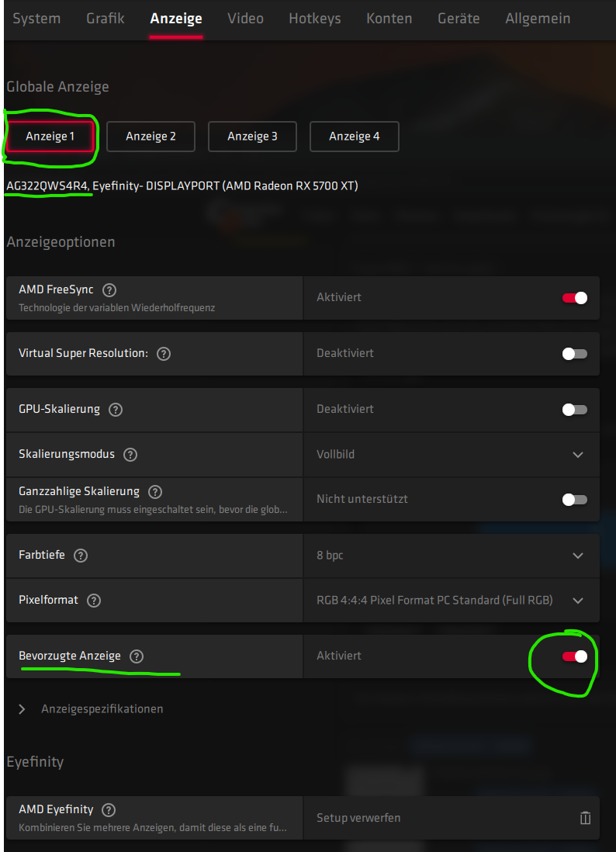Open the AMD FreeSync help icon
The height and width of the screenshot is (852, 616).
click(x=109, y=290)
